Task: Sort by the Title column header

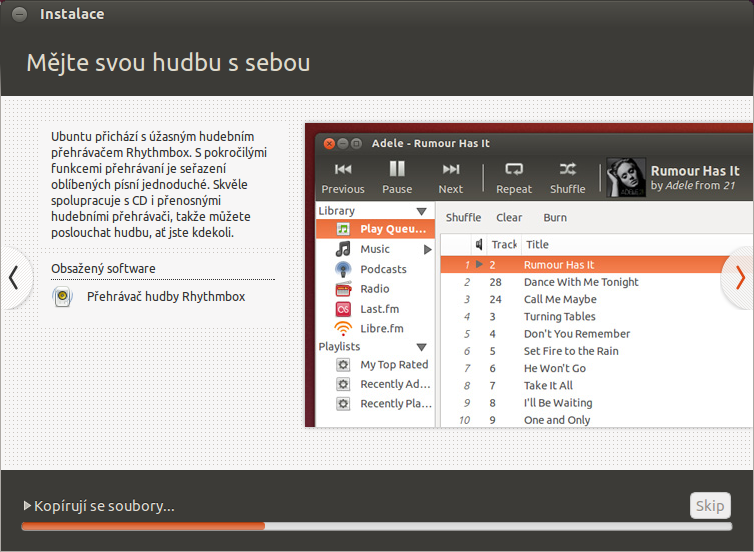Action: click(537, 245)
